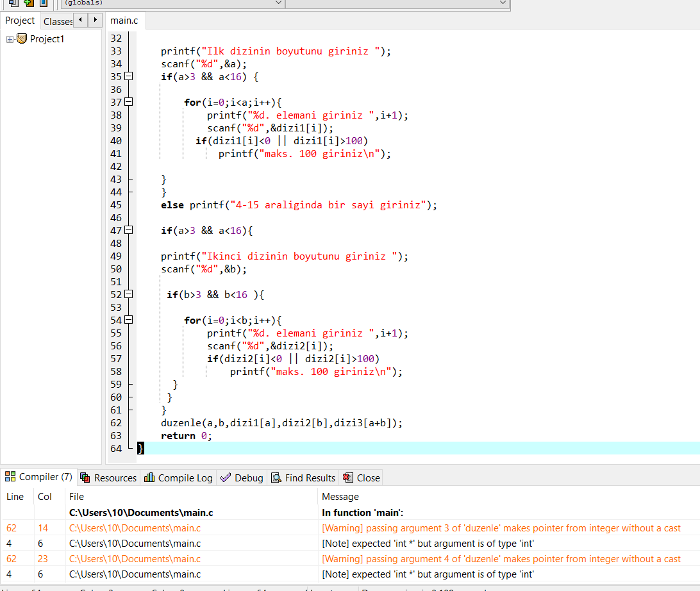Select "In function 'main':" message
Screen dimensions: 700x591
[x=363, y=512]
